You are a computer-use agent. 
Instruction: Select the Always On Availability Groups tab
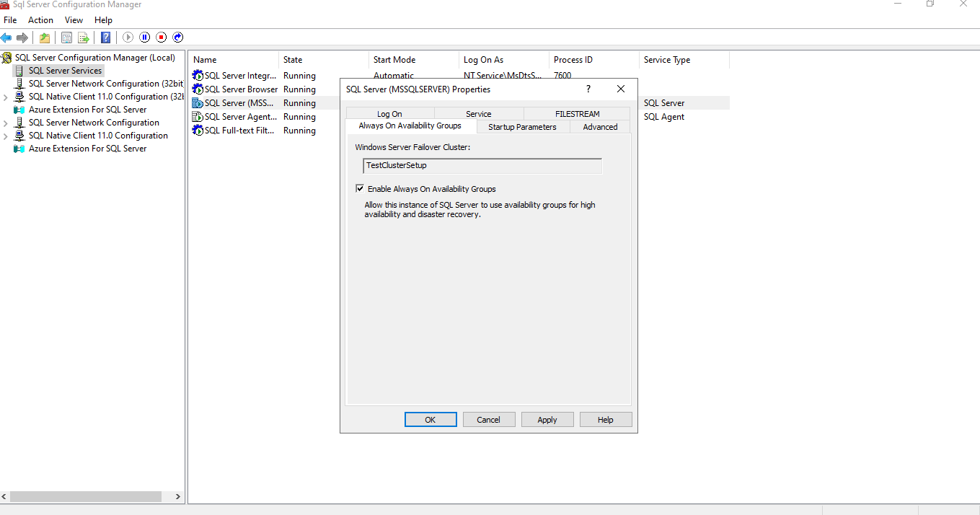coord(410,126)
